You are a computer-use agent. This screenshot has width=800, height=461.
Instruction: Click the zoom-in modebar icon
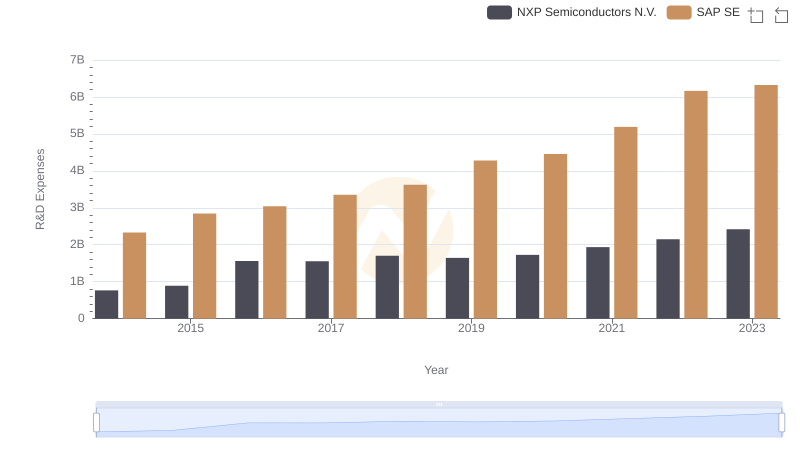click(x=756, y=15)
